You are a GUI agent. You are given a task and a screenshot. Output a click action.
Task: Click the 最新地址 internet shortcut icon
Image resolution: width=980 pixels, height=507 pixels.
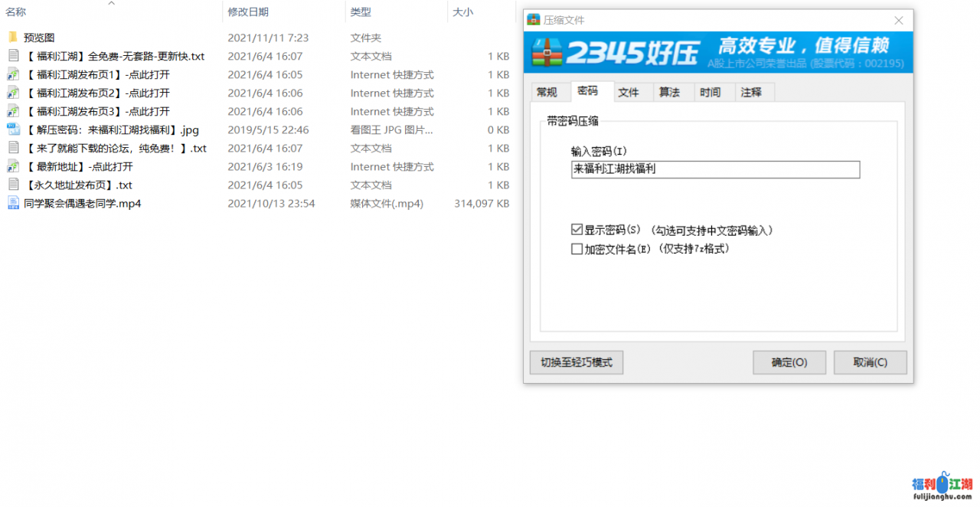[x=13, y=166]
